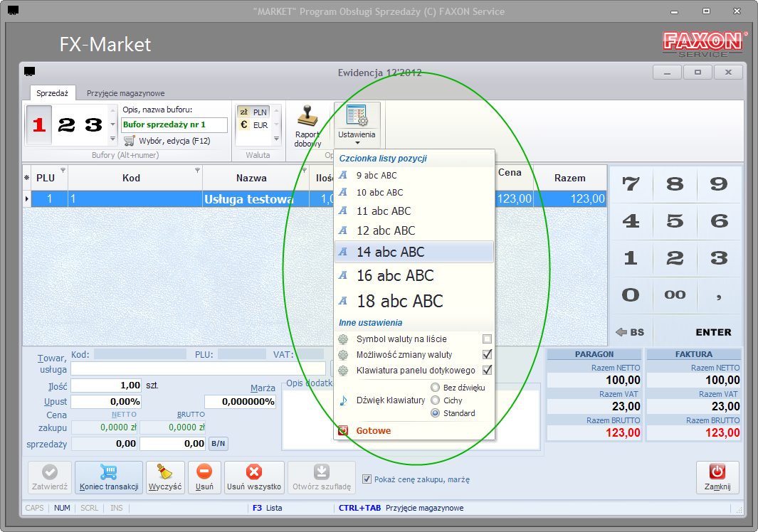Uncheck Możliwość zmiany waluty option
The height and width of the screenshot is (532, 758).
click(488, 355)
